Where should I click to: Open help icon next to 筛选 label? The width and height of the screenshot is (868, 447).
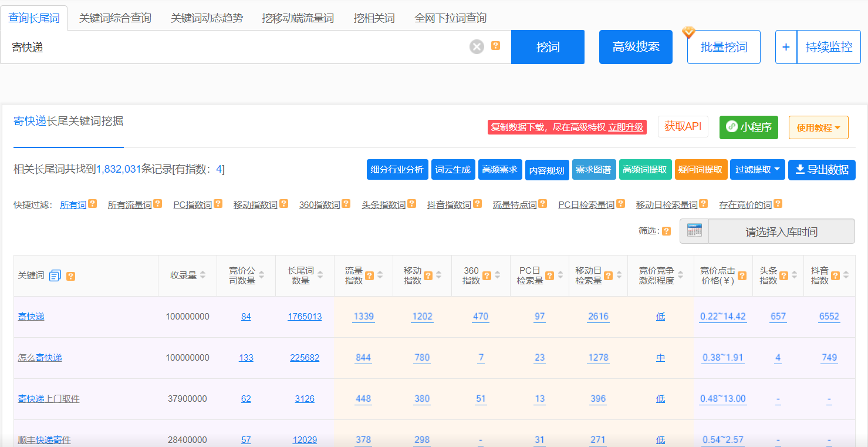(666, 231)
